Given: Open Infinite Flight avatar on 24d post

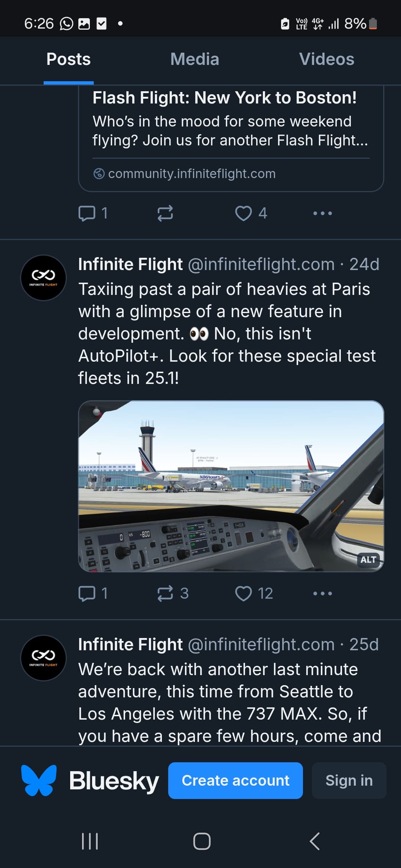Looking at the screenshot, I should pyautogui.click(x=43, y=278).
